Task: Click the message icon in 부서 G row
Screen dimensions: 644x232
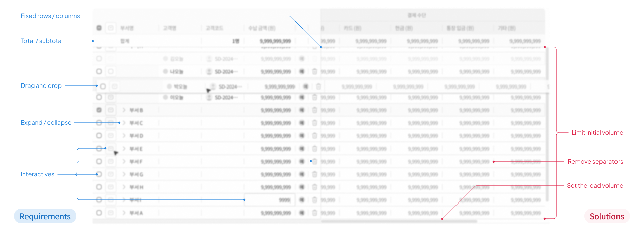Action: pyautogui.click(x=111, y=174)
